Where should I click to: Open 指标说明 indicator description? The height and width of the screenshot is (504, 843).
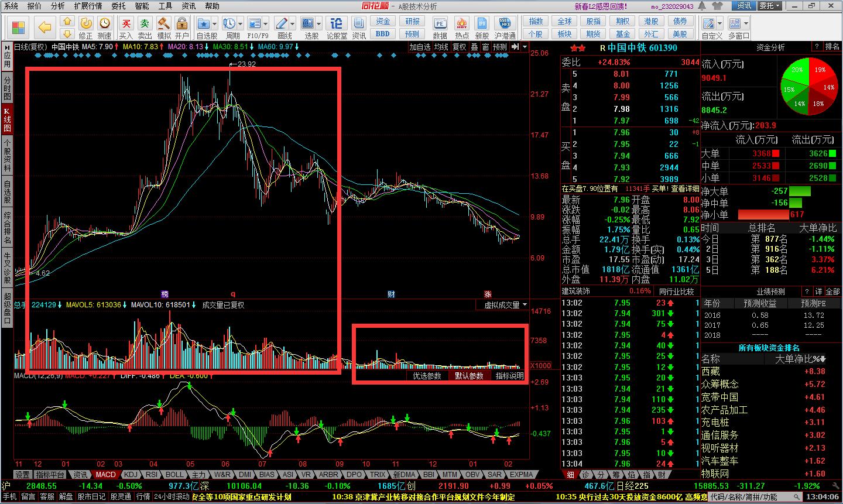509,376
